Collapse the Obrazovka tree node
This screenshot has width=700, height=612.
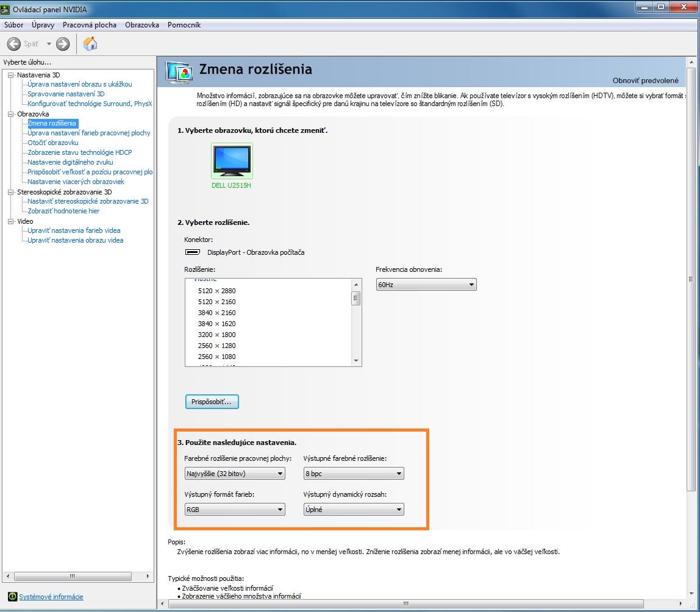(x=10, y=114)
